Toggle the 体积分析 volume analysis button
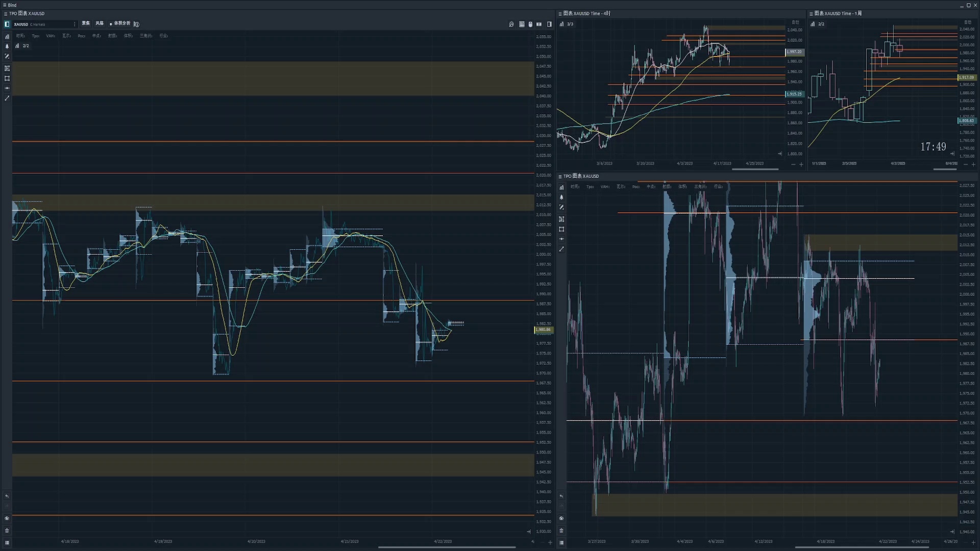The height and width of the screenshot is (551, 980). (120, 23)
